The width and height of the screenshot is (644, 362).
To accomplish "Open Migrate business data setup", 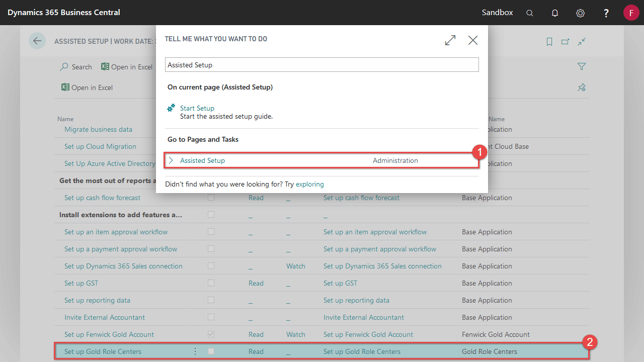I will coord(98,129).
